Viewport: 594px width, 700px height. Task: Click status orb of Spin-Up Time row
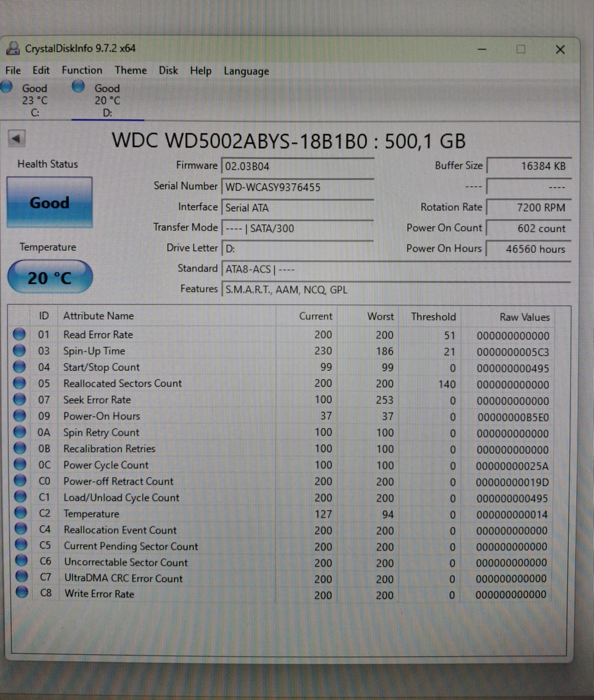click(19, 351)
